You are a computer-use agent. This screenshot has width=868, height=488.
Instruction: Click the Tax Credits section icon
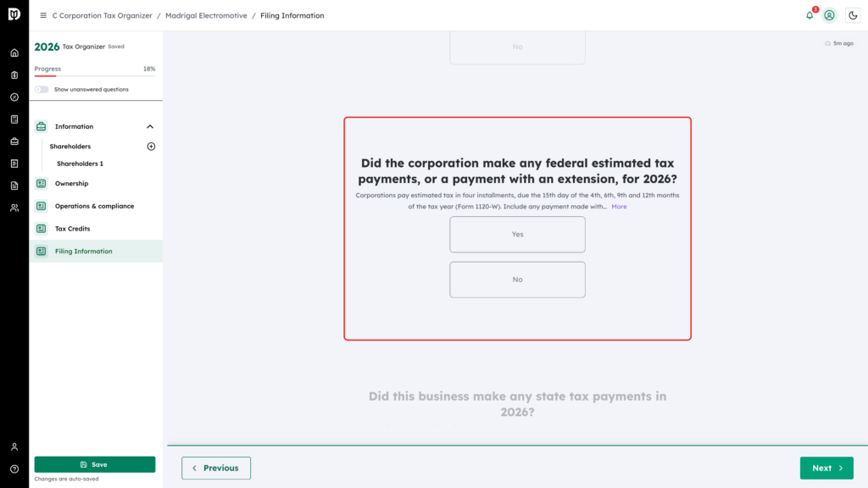click(x=41, y=229)
